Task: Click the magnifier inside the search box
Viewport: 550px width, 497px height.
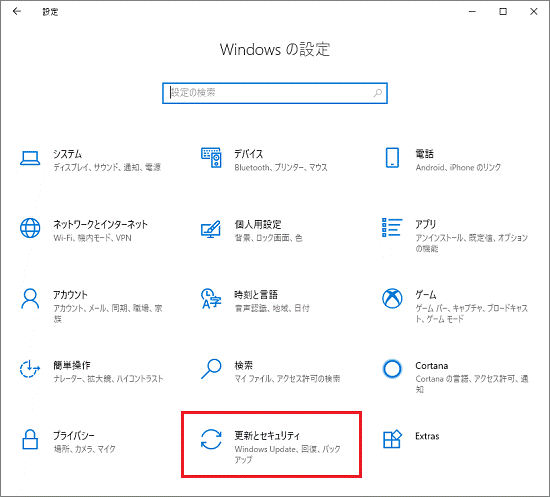Action: (x=377, y=93)
